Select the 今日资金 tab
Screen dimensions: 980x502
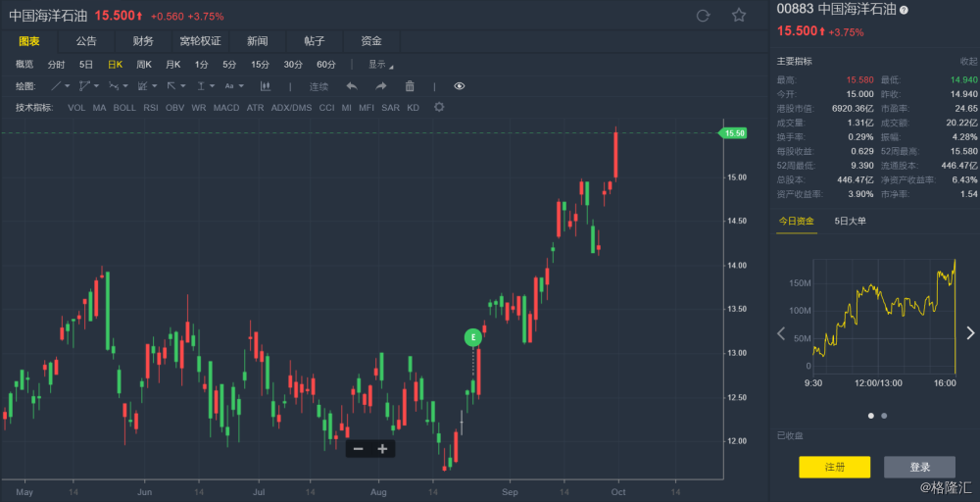coord(796,221)
